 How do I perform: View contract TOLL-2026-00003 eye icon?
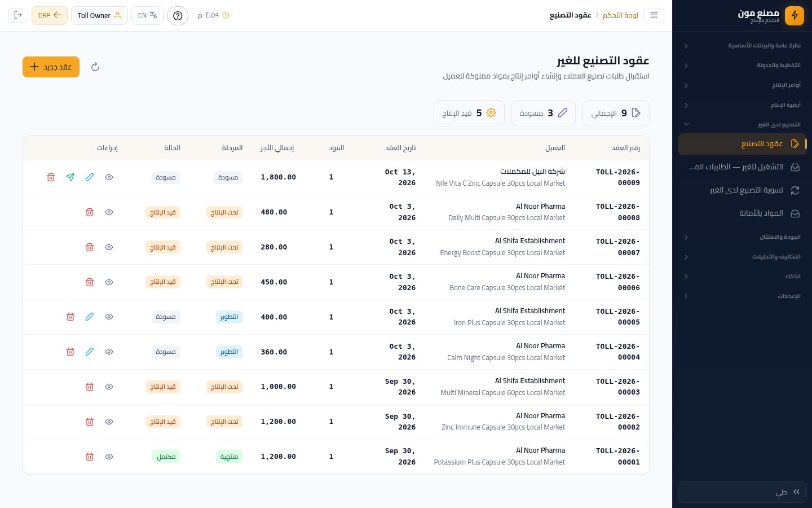coord(109,387)
